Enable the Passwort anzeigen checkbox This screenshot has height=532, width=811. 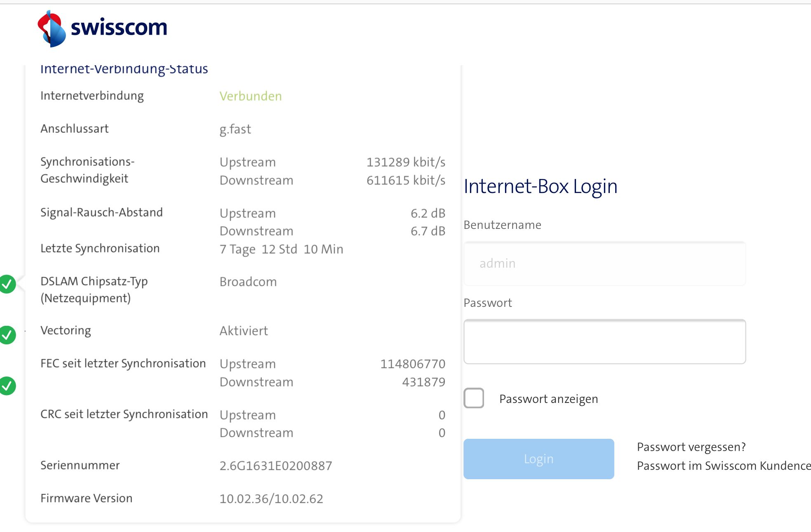click(474, 398)
